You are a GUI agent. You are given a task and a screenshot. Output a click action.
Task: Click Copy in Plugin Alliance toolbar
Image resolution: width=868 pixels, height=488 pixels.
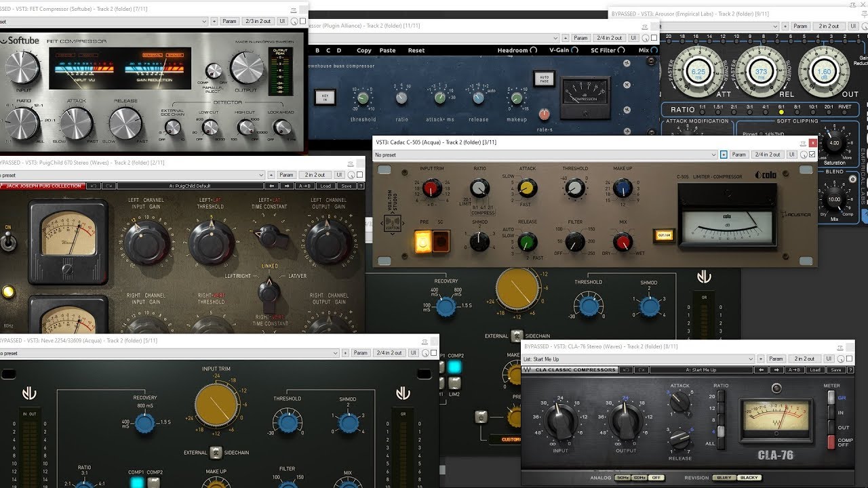coord(364,50)
